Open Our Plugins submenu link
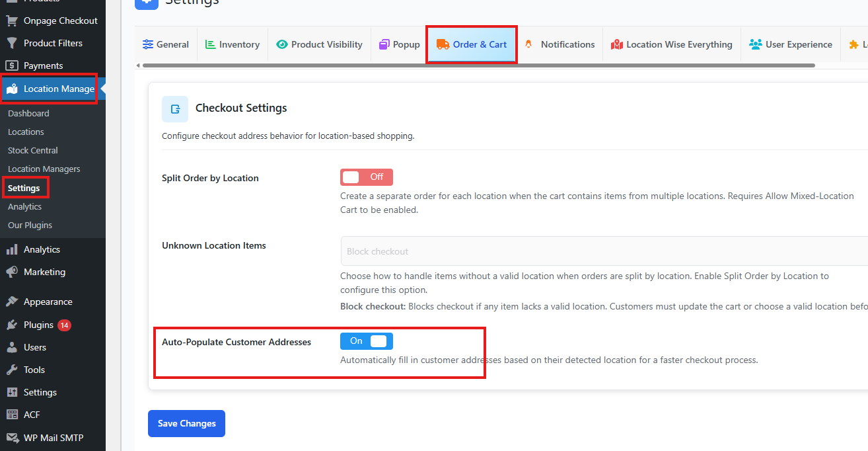 click(30, 225)
